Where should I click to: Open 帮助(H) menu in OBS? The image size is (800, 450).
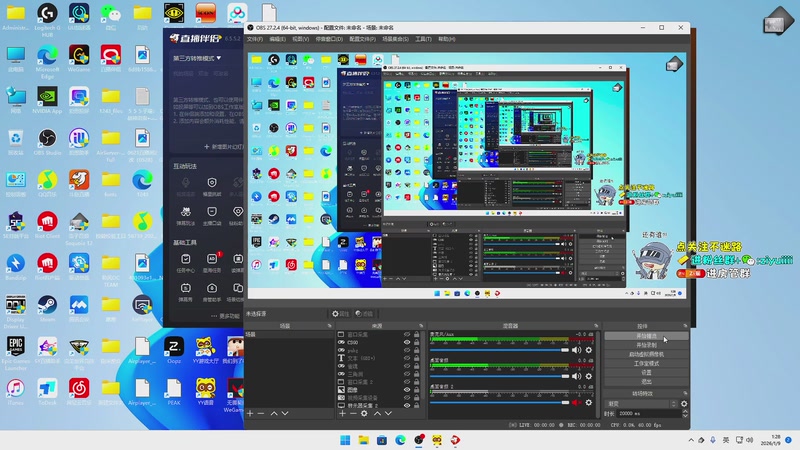pyautogui.click(x=446, y=39)
